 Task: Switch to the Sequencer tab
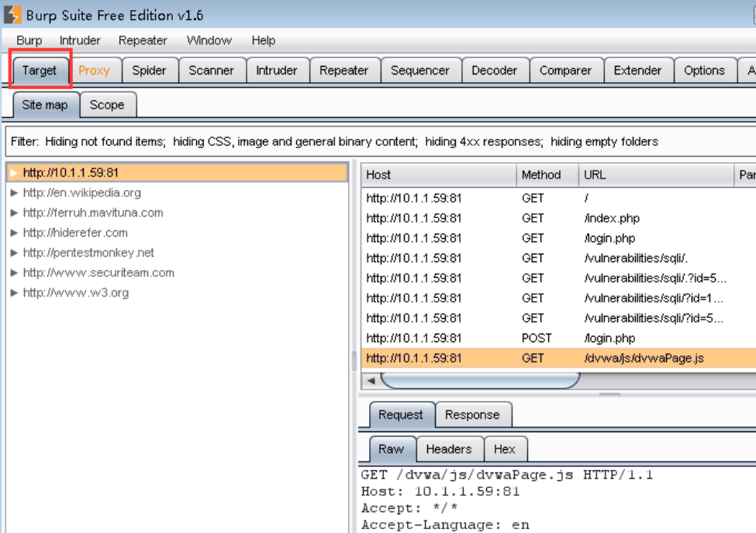[420, 71]
